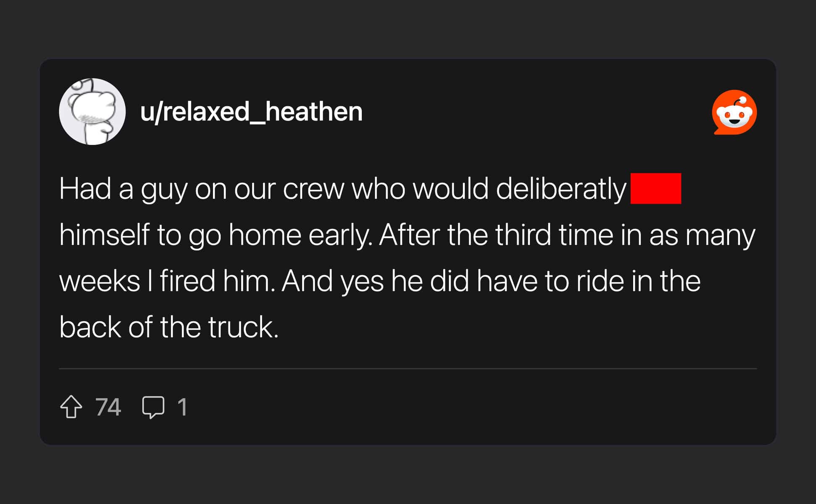Click the word "weeks" in the comment
Image resolution: width=816 pixels, height=504 pixels.
click(100, 281)
